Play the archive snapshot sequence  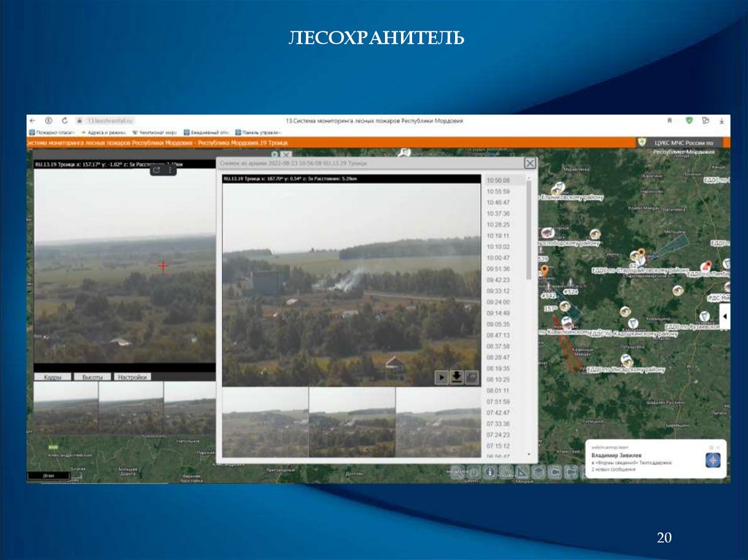click(441, 377)
